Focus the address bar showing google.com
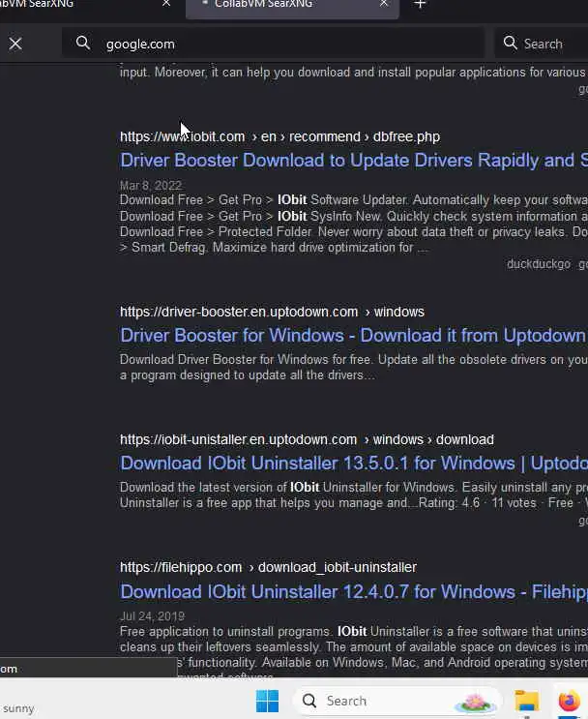Image resolution: width=588 pixels, height=719 pixels. point(273,44)
